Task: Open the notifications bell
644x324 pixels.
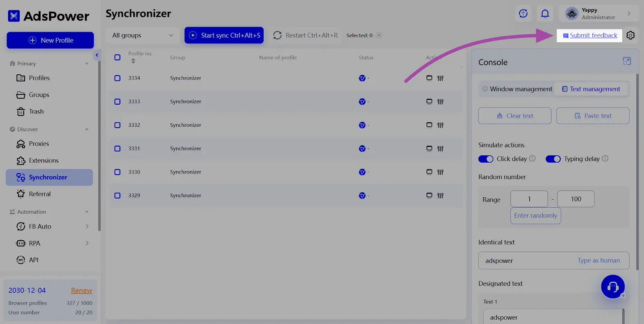Action: tap(545, 14)
